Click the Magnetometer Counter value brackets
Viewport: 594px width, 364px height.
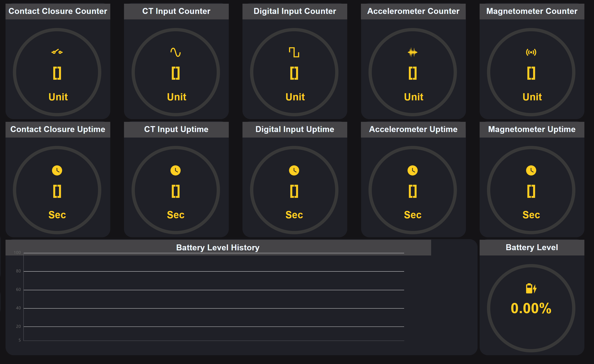point(531,73)
